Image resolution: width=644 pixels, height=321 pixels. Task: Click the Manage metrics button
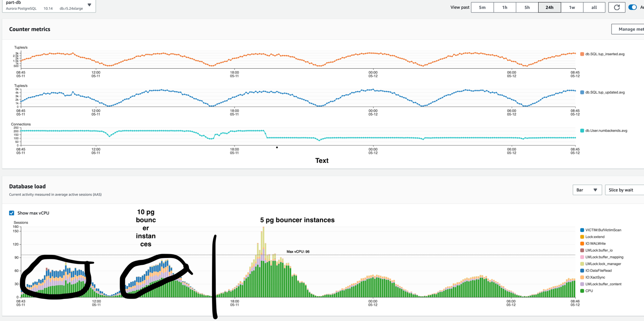(x=628, y=29)
